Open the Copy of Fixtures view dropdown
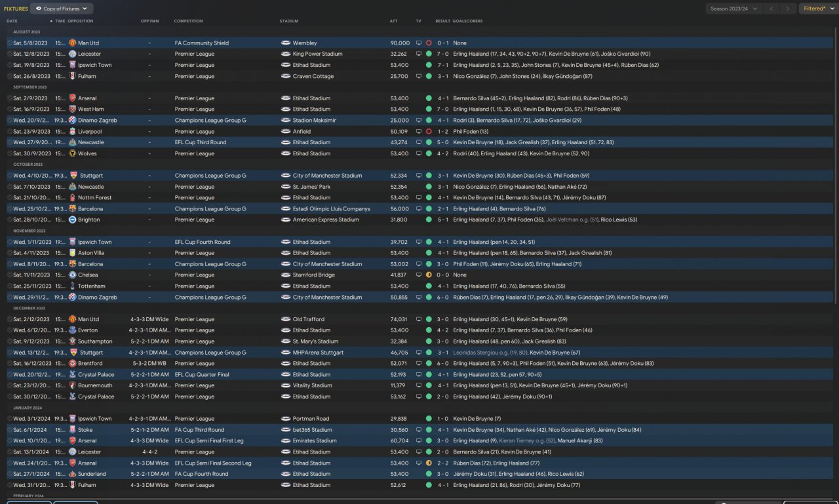 [x=62, y=9]
